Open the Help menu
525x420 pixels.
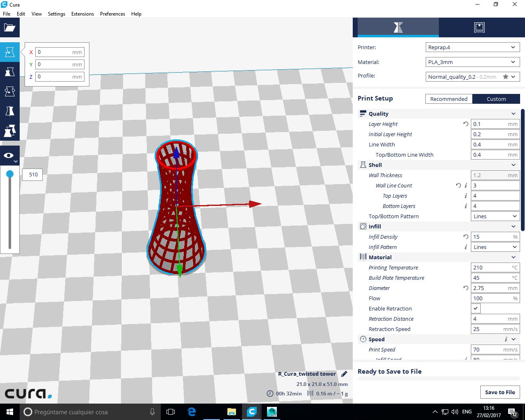pyautogui.click(x=136, y=14)
